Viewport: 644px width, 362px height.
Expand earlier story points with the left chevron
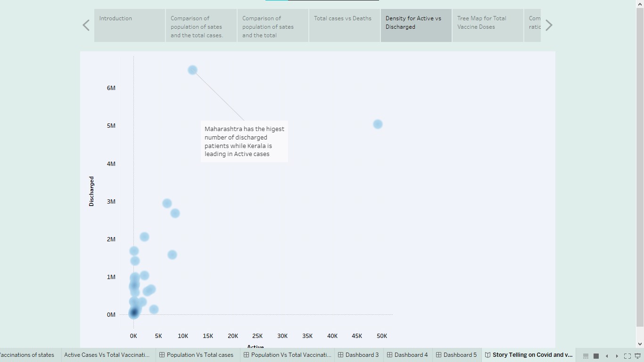[86, 25]
